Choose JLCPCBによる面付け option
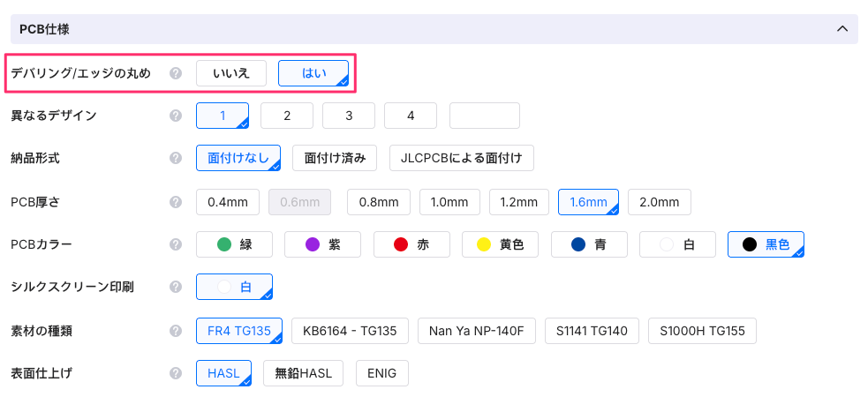Image resolution: width=868 pixels, height=397 pixels. click(x=461, y=158)
